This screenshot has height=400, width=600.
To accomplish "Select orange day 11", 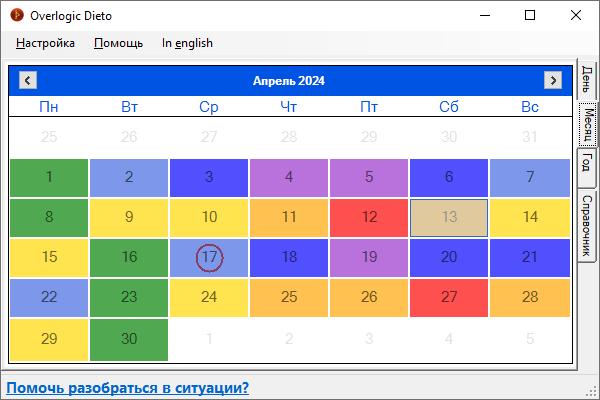I will 289,218.
